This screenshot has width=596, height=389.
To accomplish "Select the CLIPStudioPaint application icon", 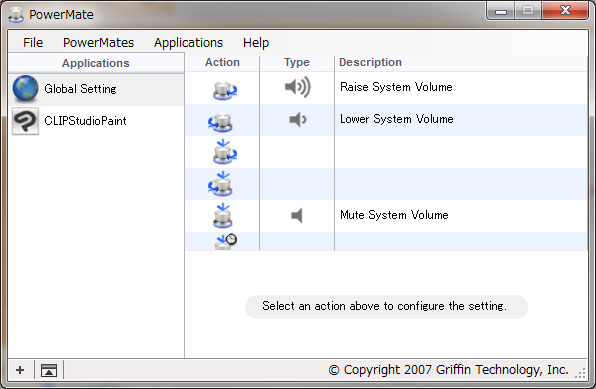I will [x=25, y=121].
